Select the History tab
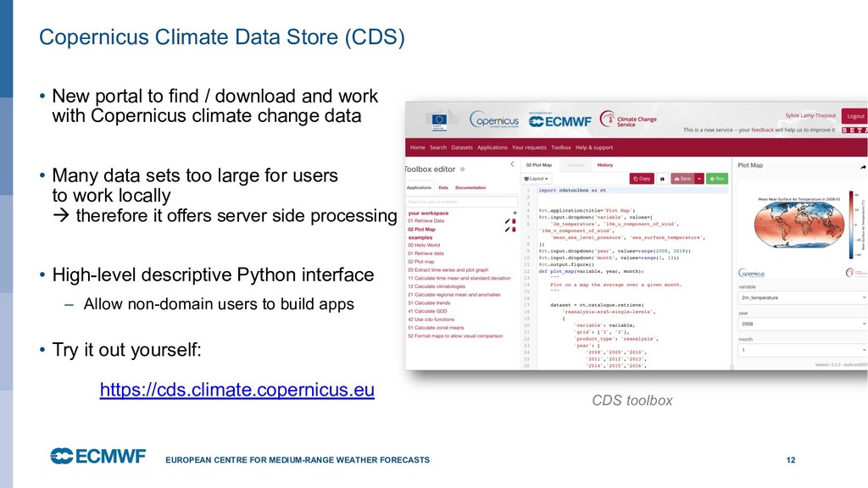868x488 pixels. [x=605, y=165]
